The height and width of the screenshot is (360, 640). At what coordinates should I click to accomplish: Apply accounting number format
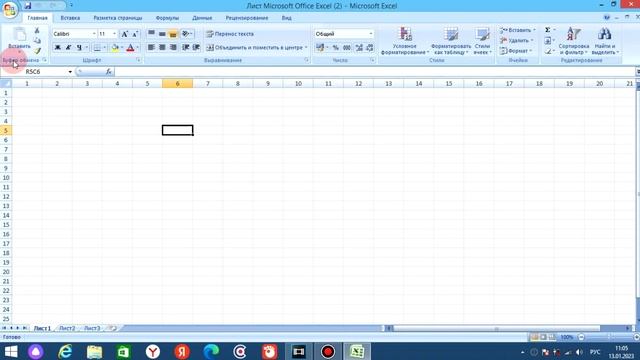tap(320, 48)
